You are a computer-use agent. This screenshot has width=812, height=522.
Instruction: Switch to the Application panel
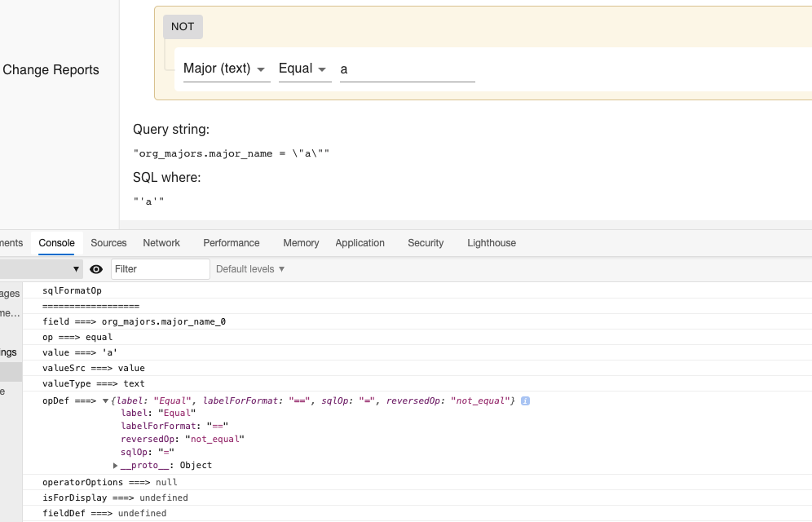click(360, 242)
